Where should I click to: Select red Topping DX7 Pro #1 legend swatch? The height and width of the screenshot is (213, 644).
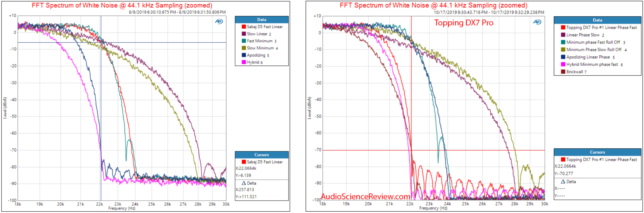tap(563, 27)
